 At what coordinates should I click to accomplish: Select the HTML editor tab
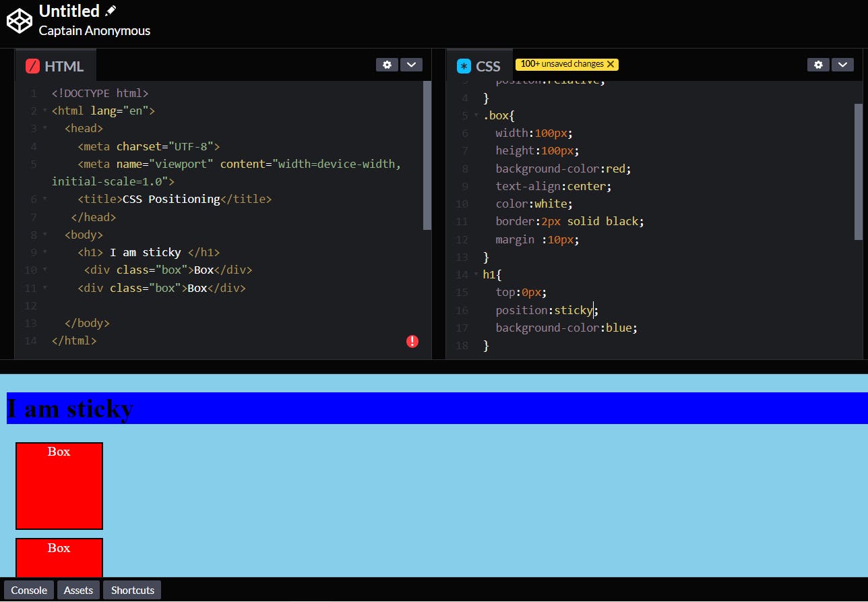click(x=55, y=66)
